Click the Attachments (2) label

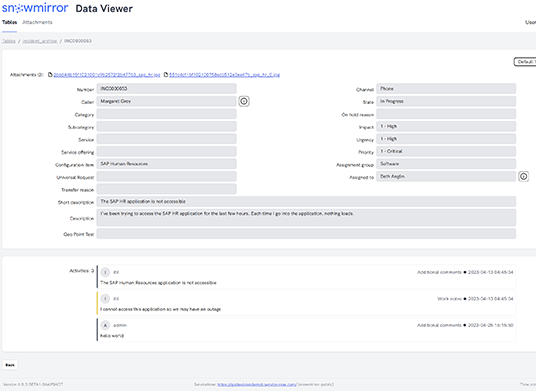[x=27, y=75]
